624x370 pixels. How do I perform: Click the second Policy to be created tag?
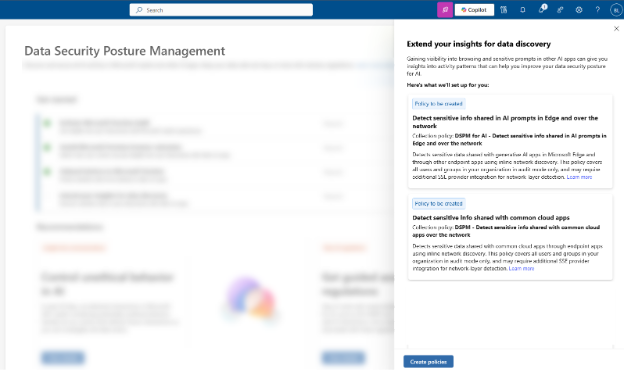[439, 204]
